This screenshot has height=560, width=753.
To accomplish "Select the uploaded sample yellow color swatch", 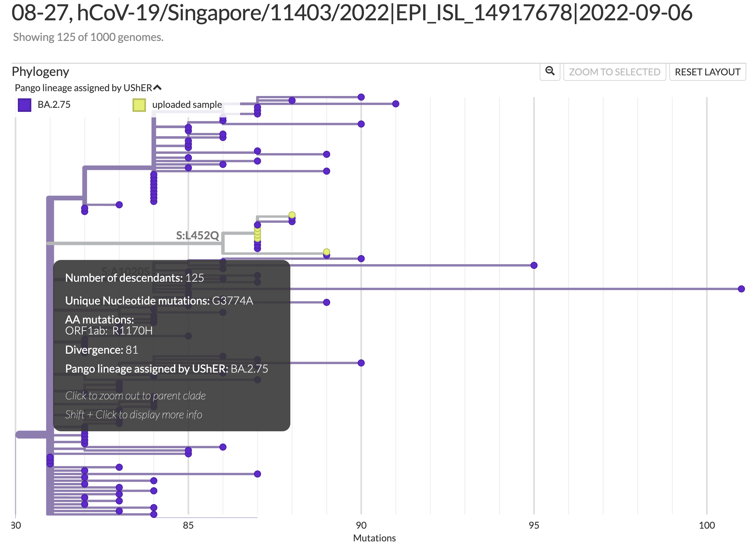I will click(x=139, y=104).
